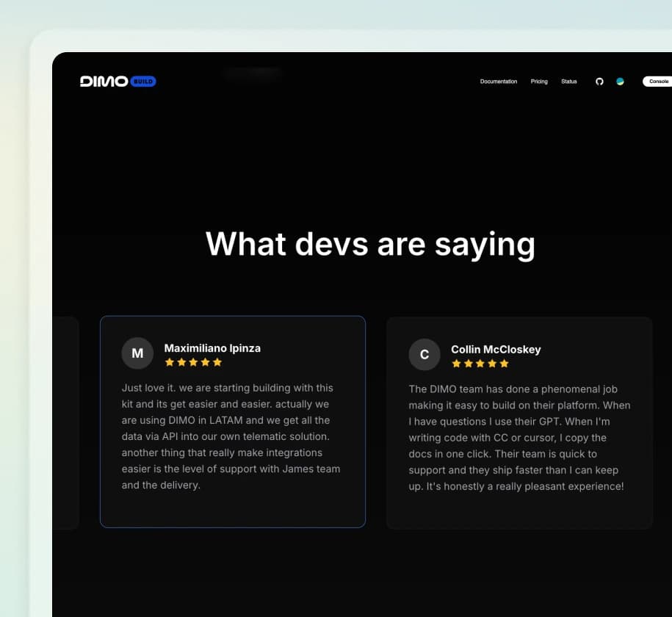Select Collin McCloskey's testimonial card
This screenshot has width=672, height=617.
coord(519,422)
